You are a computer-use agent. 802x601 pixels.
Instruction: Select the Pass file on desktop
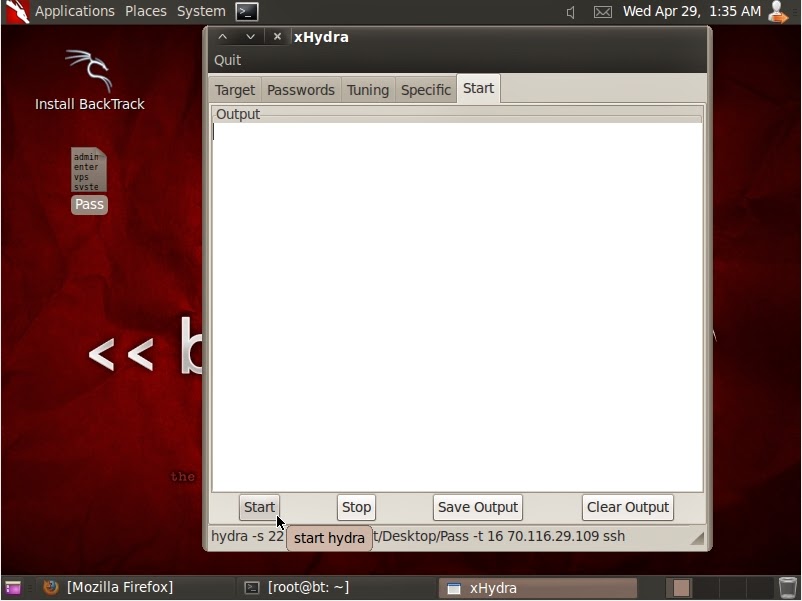[89, 181]
